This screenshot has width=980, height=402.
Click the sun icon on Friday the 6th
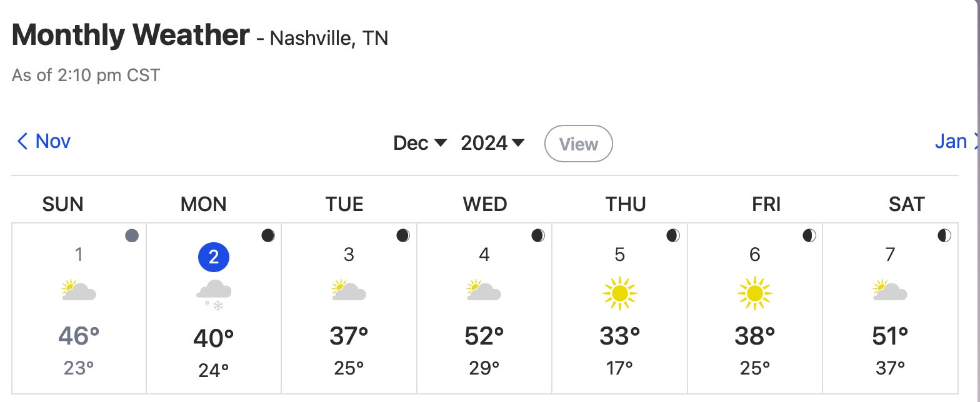(x=754, y=293)
